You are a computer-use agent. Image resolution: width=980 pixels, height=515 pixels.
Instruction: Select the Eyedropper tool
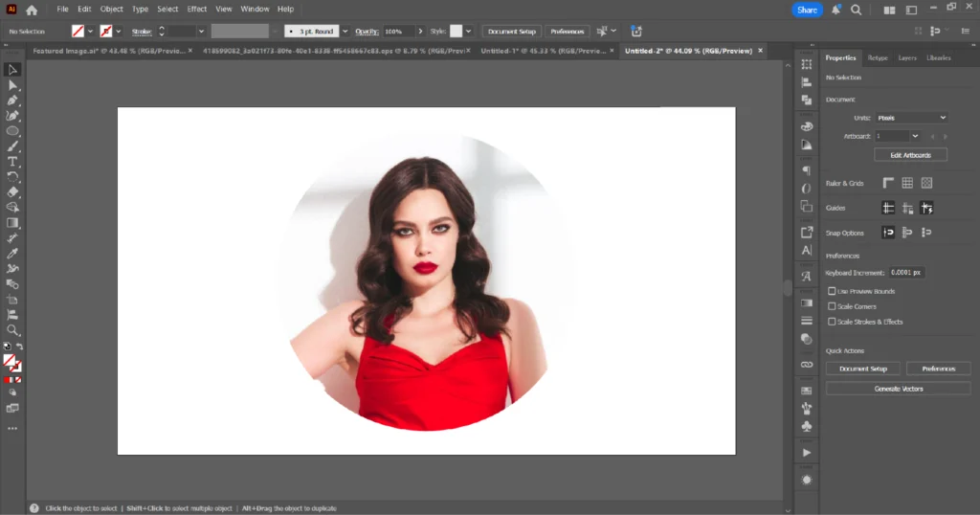[11, 254]
